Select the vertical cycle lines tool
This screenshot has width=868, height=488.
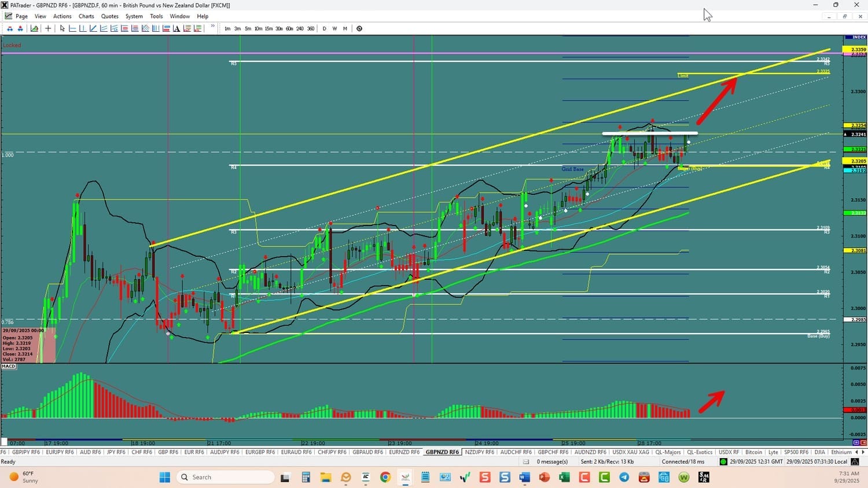tap(156, 28)
